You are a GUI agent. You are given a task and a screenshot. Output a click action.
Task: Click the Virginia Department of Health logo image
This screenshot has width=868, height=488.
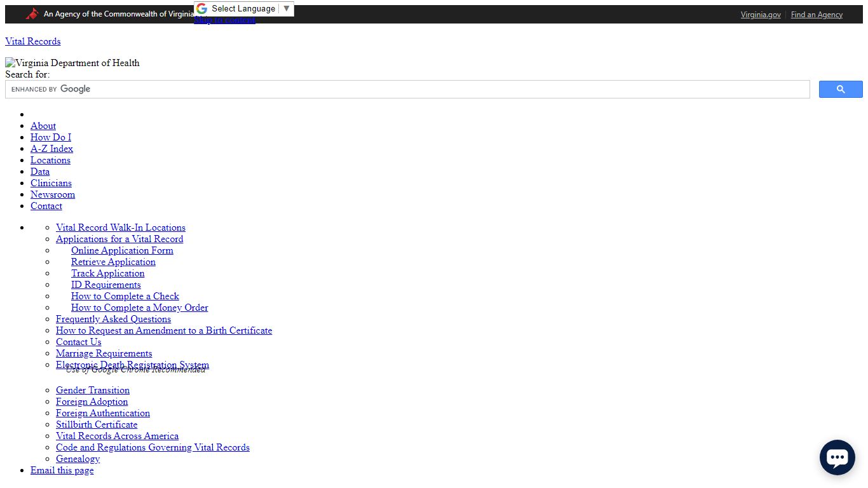point(72,63)
